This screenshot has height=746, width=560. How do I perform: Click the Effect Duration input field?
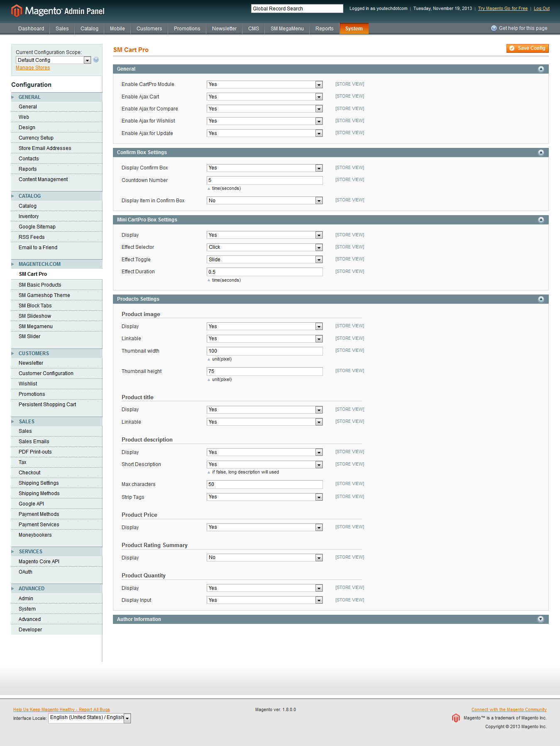[x=265, y=272]
